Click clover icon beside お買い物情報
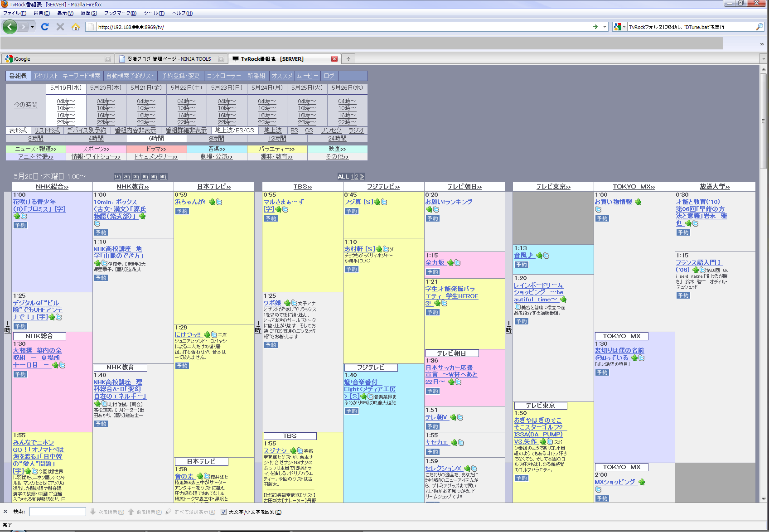 point(638,202)
